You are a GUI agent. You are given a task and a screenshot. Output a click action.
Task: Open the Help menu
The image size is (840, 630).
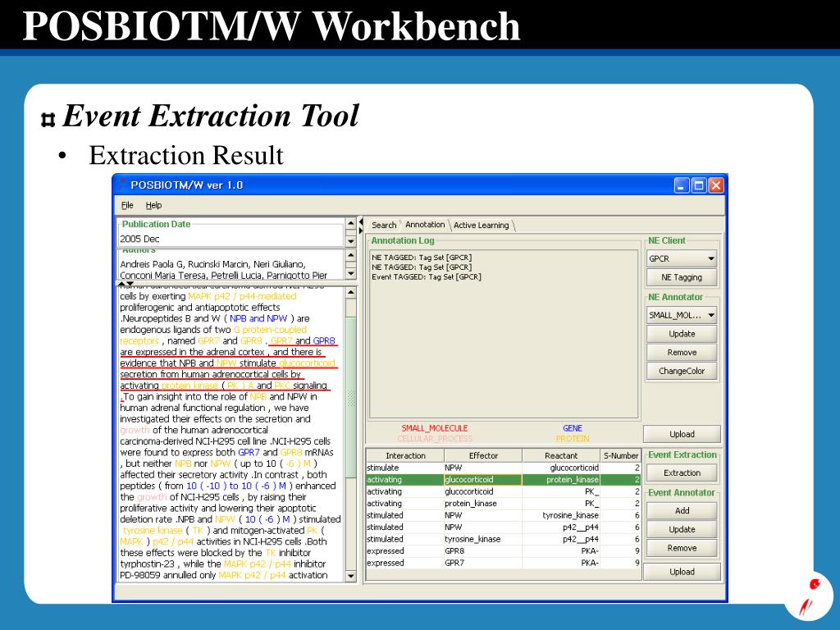(153, 205)
